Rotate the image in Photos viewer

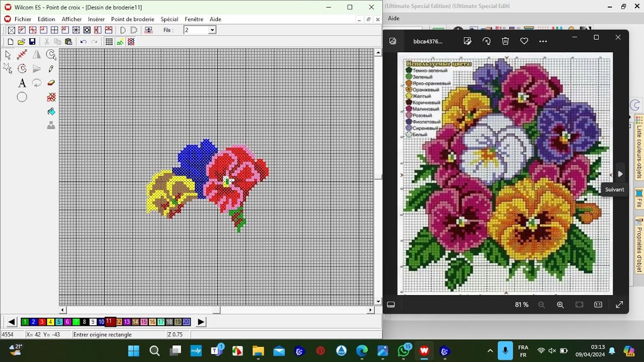coord(487,41)
